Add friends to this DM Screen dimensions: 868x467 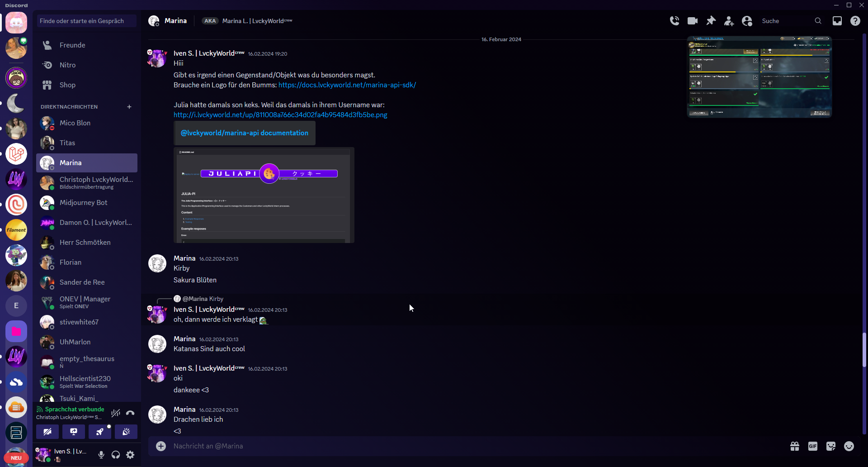tap(729, 21)
